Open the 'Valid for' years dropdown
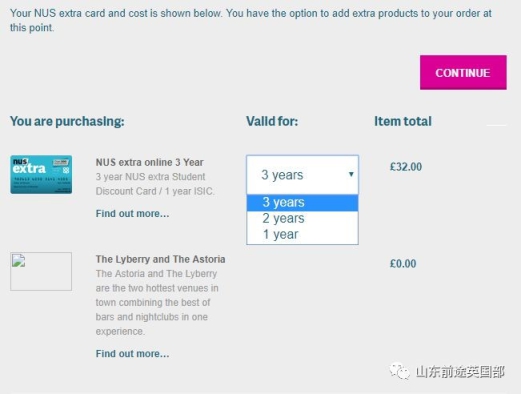Image resolution: width=521 pixels, height=394 pixels. click(x=302, y=175)
